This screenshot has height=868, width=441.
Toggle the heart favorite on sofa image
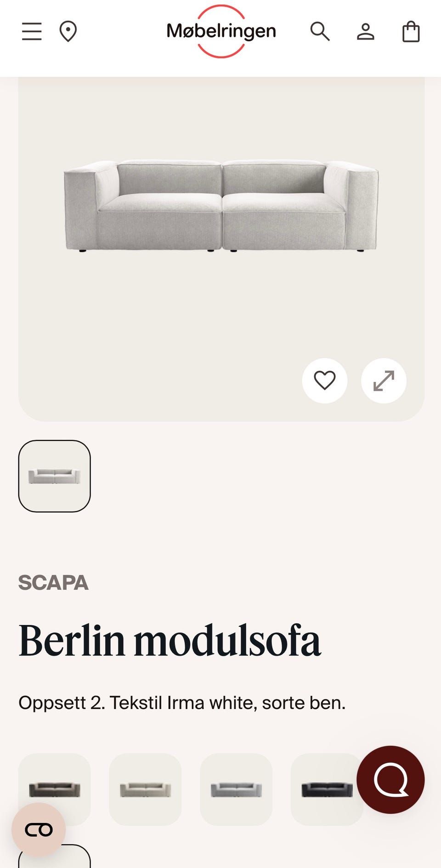[x=325, y=381]
